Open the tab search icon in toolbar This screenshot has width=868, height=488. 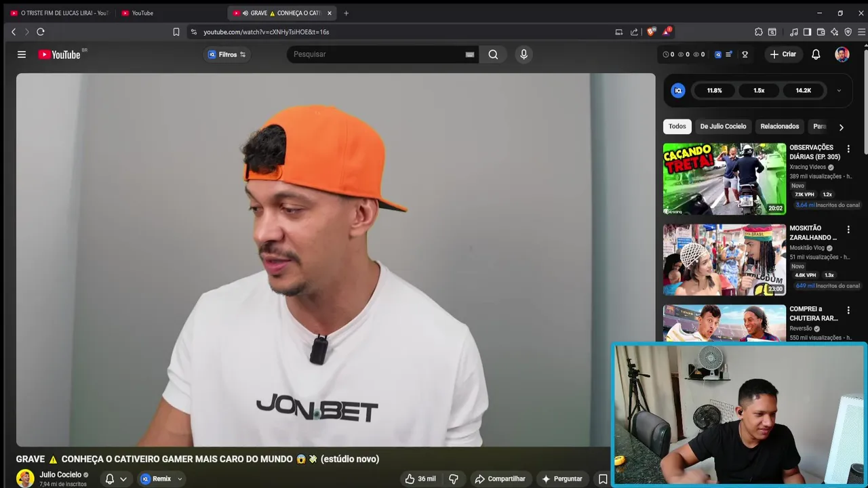pos(772,32)
